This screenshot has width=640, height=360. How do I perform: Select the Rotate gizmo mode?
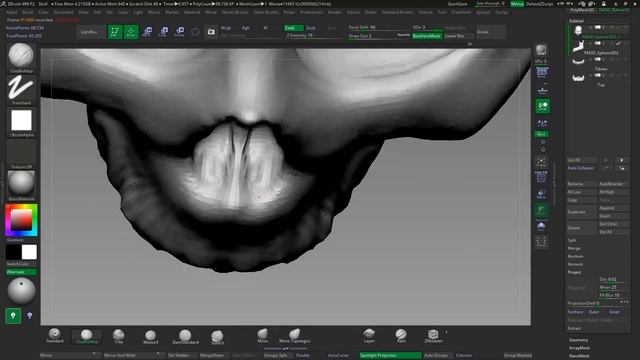click(179, 32)
